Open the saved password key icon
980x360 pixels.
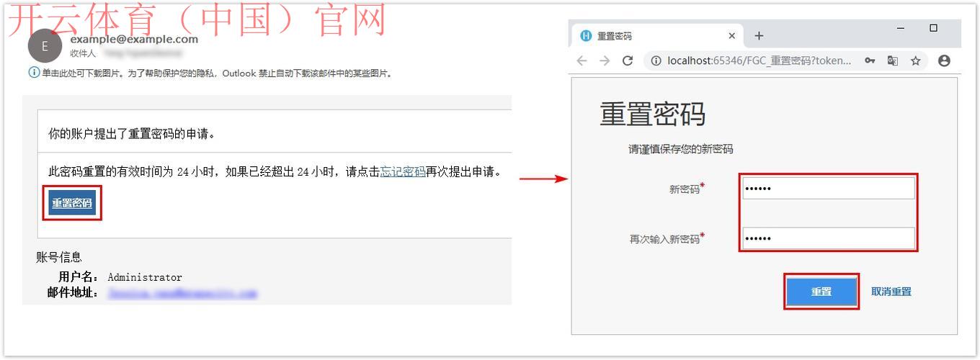(x=870, y=61)
